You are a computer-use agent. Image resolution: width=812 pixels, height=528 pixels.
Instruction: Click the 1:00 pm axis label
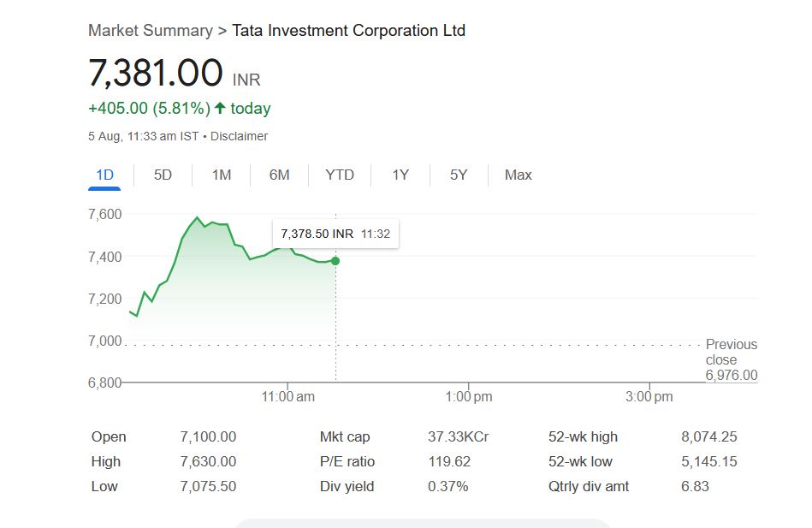tap(468, 396)
